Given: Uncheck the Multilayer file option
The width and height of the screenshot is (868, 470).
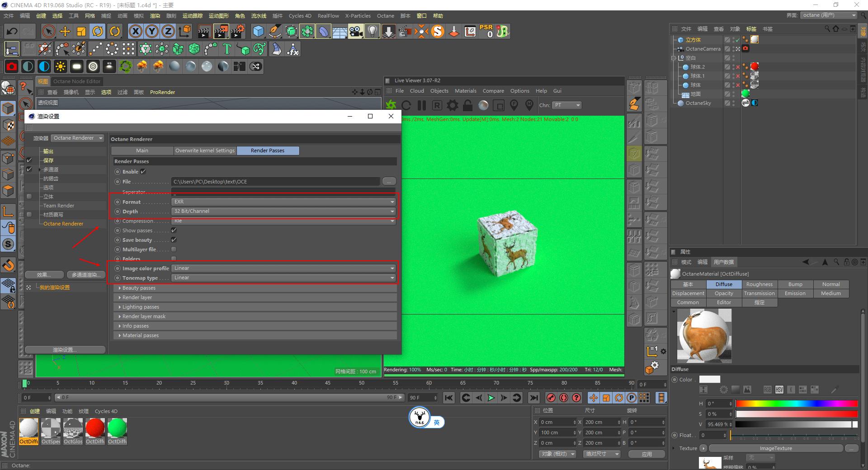Looking at the screenshot, I should click(174, 249).
